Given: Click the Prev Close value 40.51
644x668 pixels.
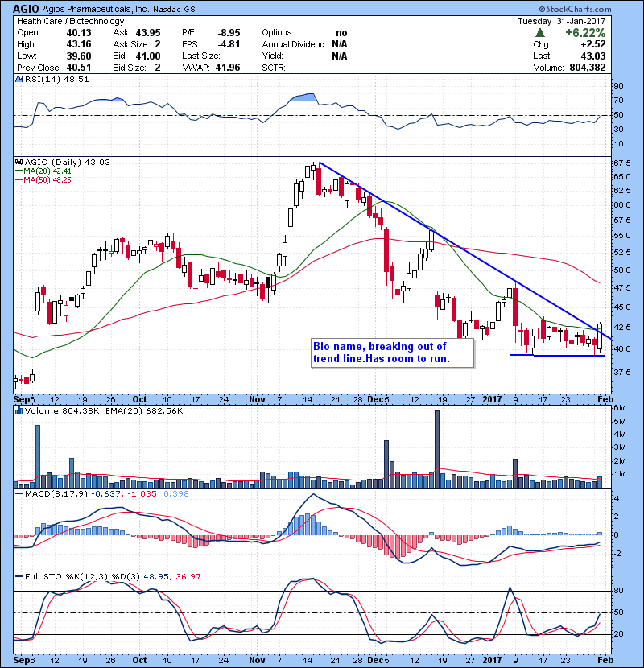Looking at the screenshot, I should coord(79,68).
